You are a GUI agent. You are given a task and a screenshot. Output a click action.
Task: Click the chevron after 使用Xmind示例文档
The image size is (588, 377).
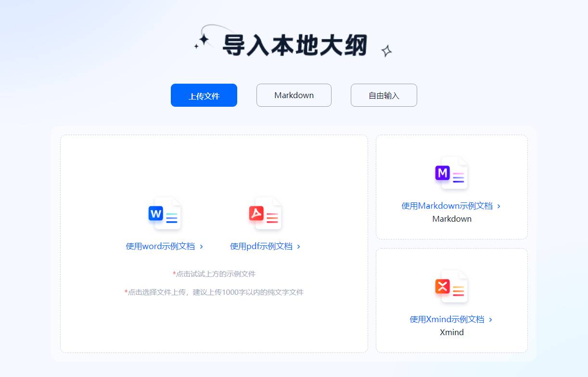point(490,320)
